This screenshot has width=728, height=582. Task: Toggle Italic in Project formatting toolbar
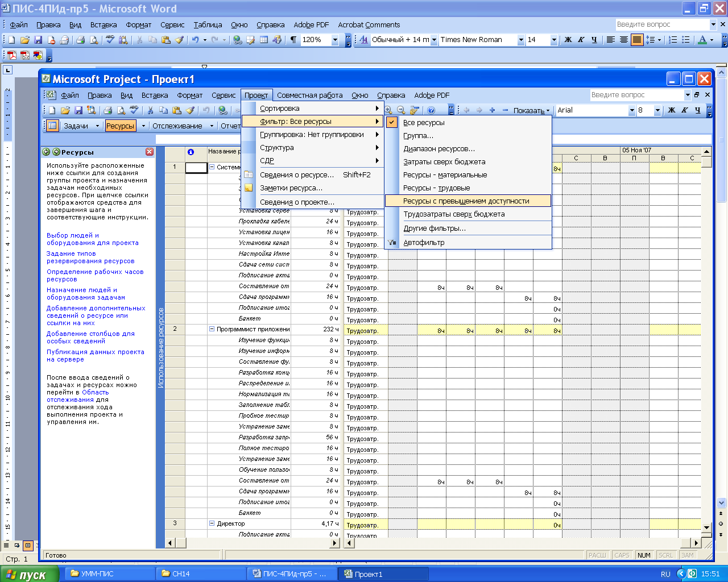[684, 110]
